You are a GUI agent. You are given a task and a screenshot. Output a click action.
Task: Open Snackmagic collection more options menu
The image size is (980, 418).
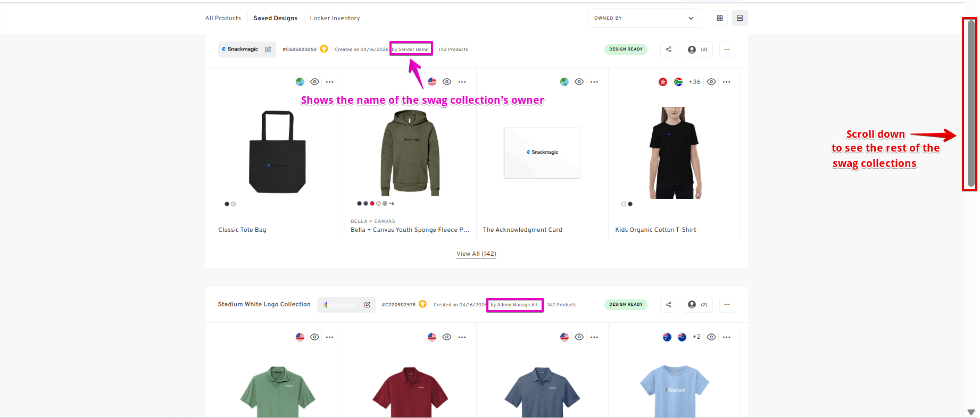pyautogui.click(x=727, y=49)
